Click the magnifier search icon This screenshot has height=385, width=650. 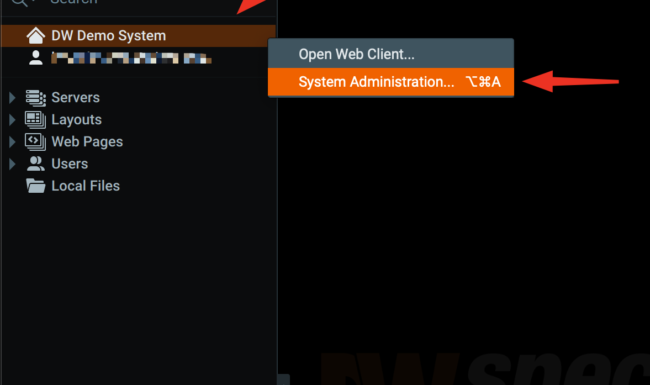pyautogui.click(x=19, y=2)
